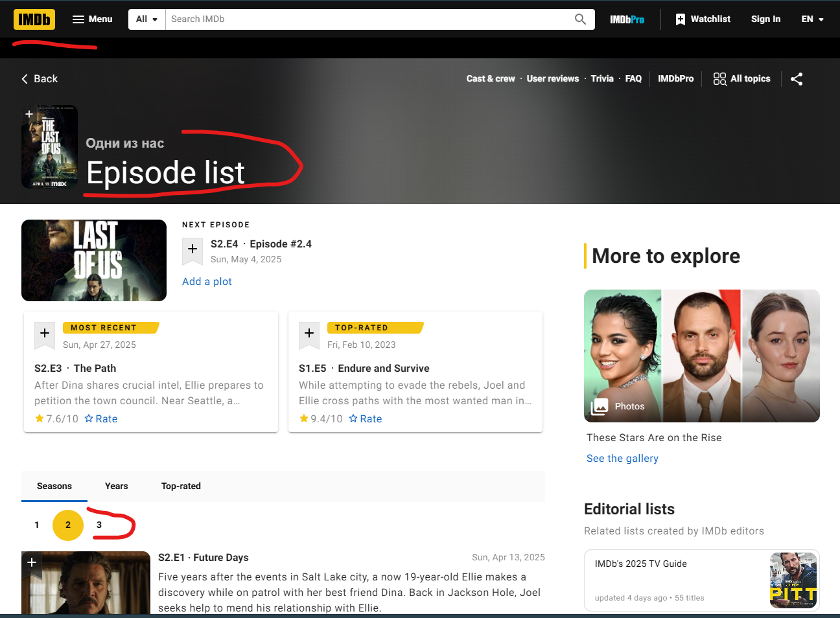Open the FAQ page
The image size is (840, 618).
[633, 78]
